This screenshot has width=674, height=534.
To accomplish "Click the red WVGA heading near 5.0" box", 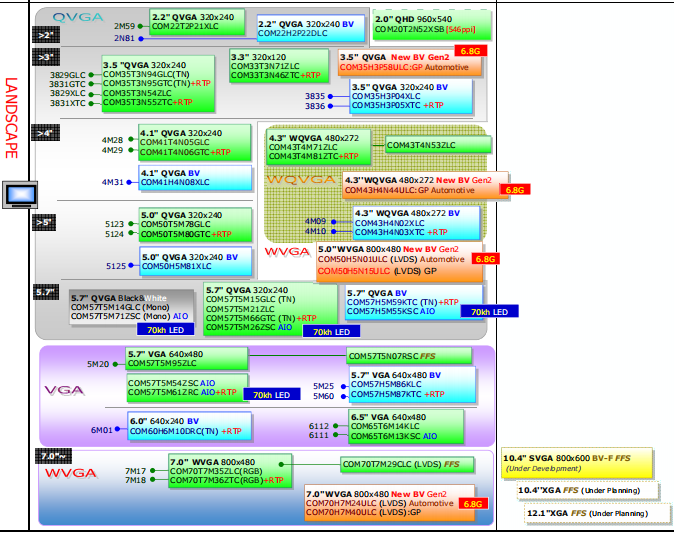I will [x=287, y=252].
